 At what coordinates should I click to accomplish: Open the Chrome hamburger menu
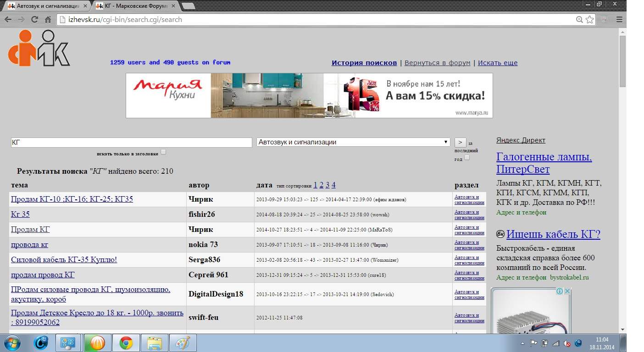tap(619, 20)
